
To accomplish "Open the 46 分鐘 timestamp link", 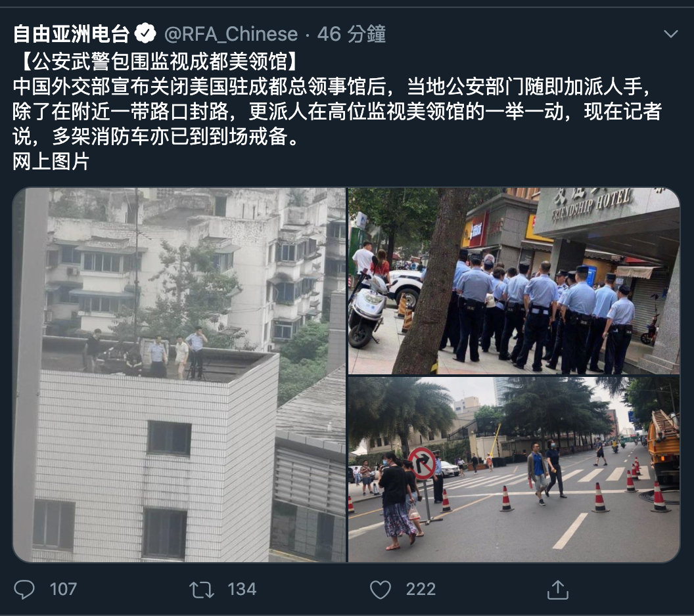I will [x=352, y=34].
